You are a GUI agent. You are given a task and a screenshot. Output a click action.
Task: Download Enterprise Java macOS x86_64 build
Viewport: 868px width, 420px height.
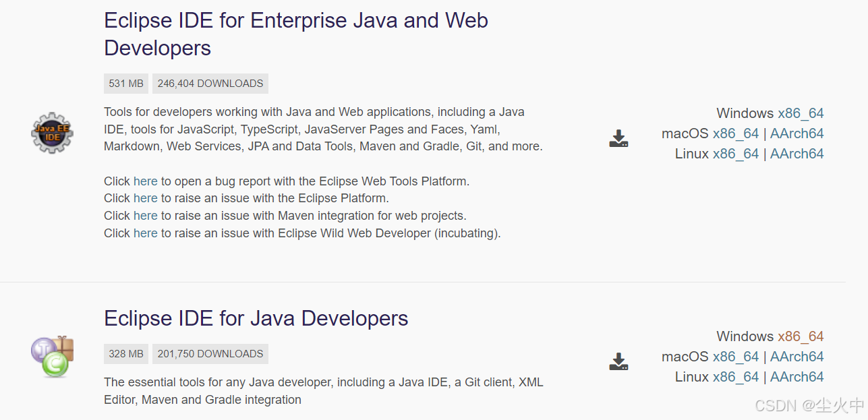click(736, 133)
